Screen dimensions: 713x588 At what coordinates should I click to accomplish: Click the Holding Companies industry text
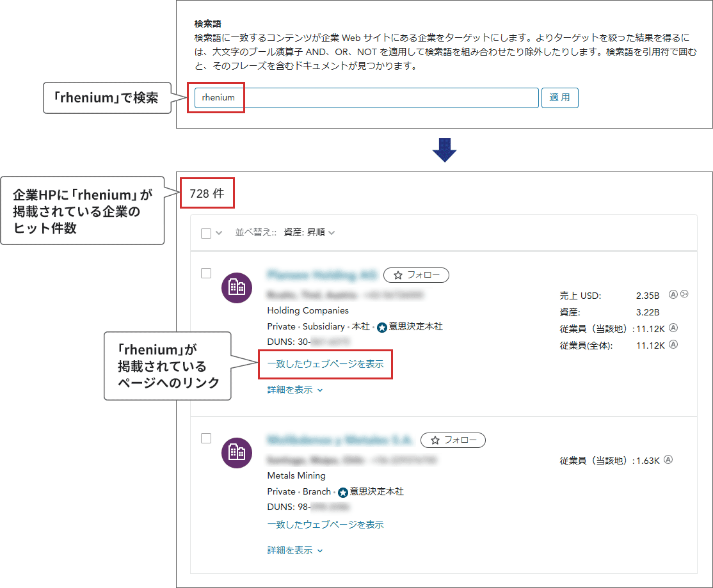(x=308, y=310)
